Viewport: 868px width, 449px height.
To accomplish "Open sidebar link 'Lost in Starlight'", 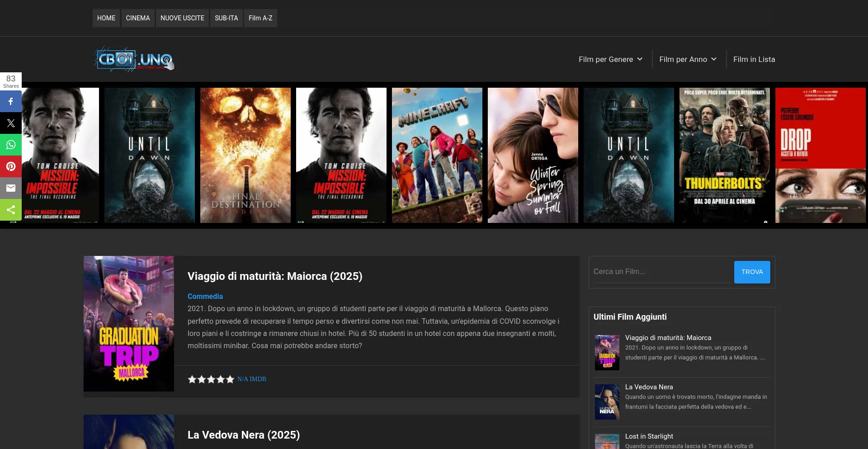I will click(649, 436).
